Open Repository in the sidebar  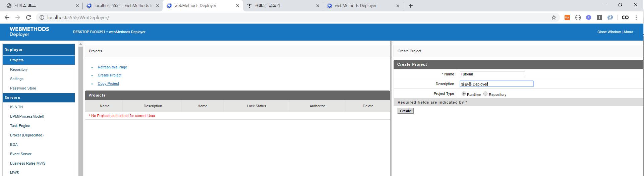[19, 69]
